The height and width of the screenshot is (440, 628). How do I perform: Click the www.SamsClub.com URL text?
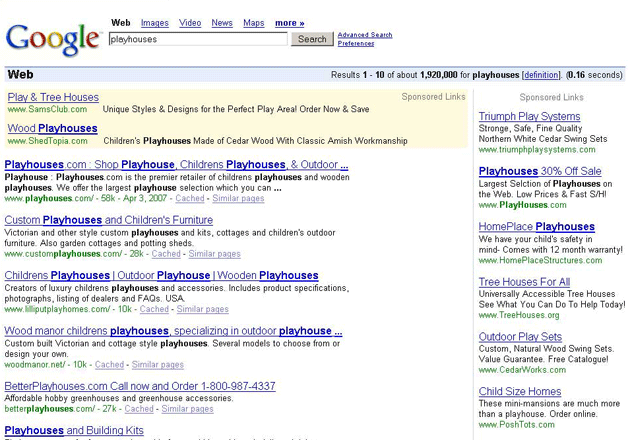pyautogui.click(x=47, y=109)
